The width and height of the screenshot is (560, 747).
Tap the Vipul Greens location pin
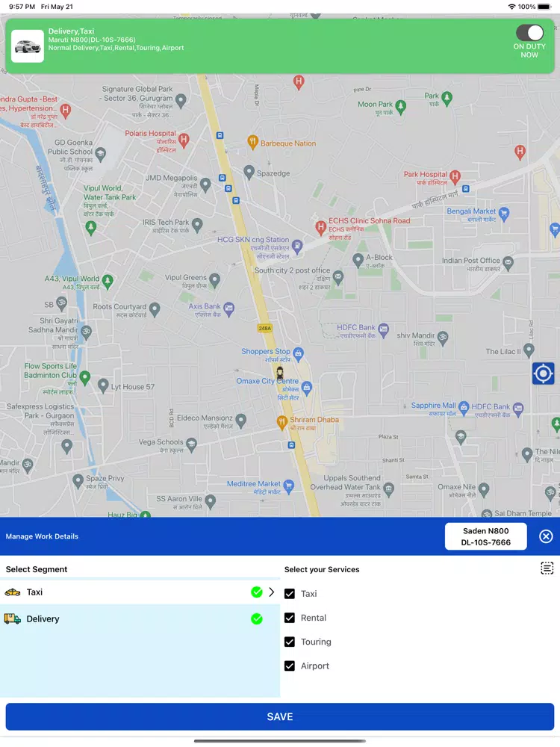point(215,279)
